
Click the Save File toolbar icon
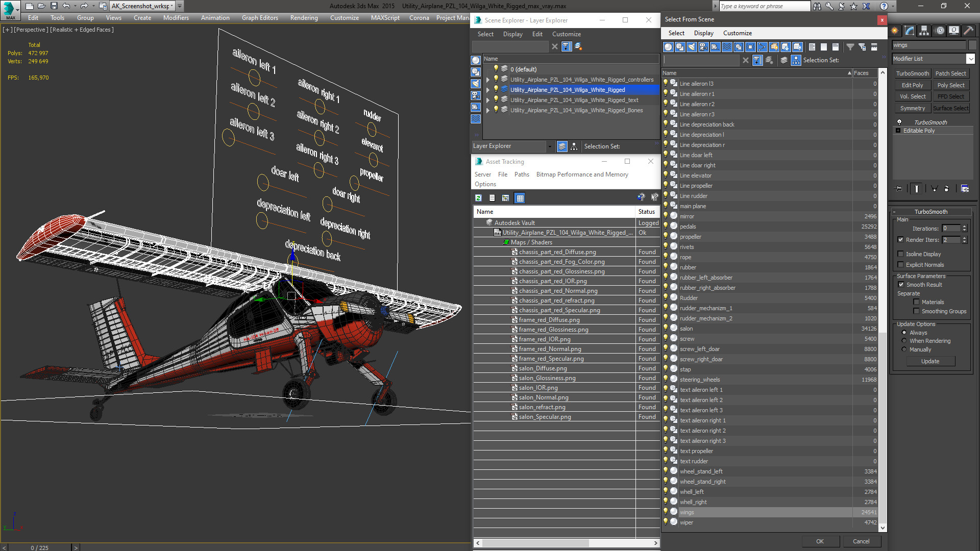pyautogui.click(x=54, y=6)
